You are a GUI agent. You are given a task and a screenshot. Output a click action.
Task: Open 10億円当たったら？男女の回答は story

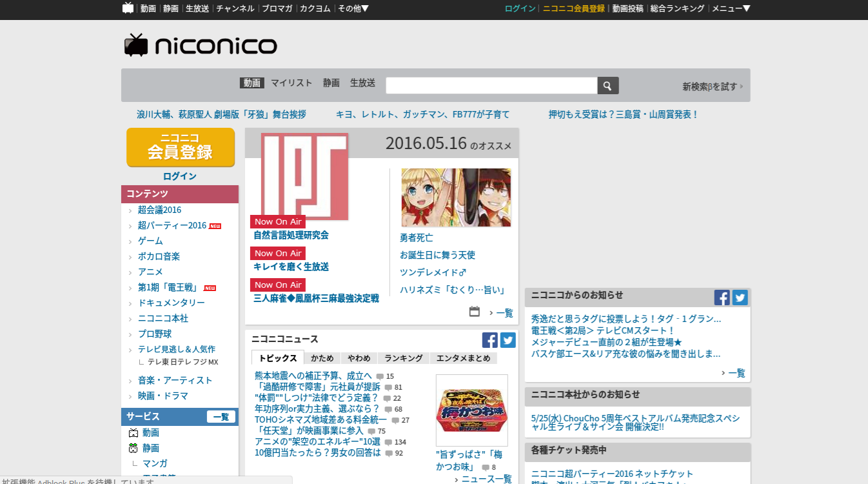(x=317, y=452)
